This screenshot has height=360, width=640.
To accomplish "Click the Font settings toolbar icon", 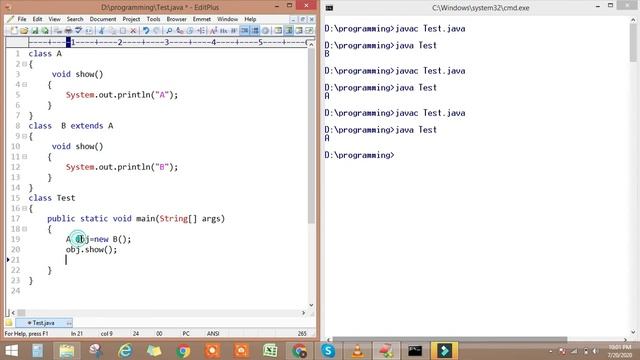I will (x=213, y=31).
